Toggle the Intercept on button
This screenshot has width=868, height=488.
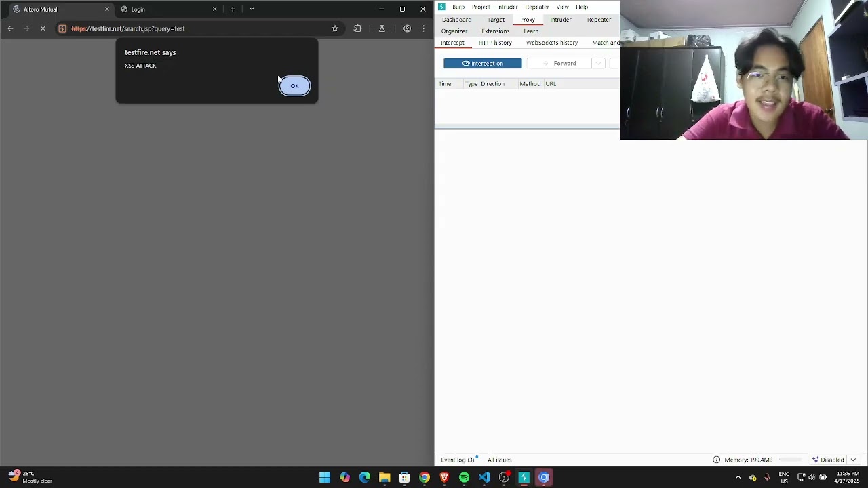[x=483, y=63]
